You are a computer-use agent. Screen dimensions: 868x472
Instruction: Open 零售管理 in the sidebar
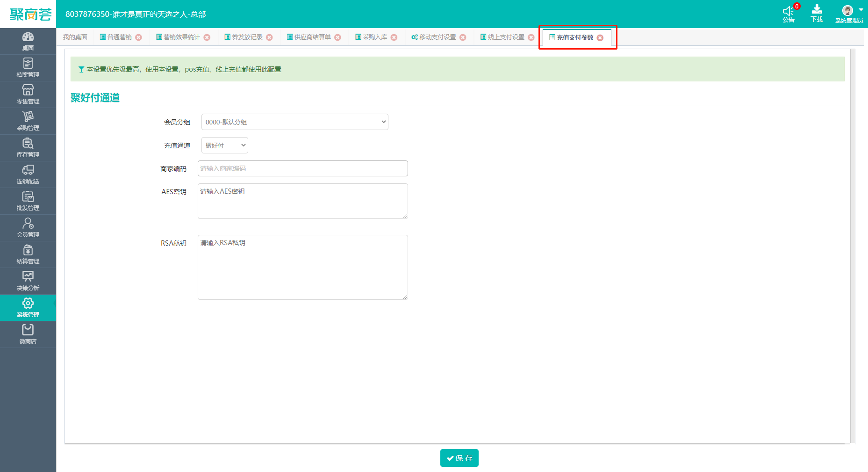pos(28,94)
